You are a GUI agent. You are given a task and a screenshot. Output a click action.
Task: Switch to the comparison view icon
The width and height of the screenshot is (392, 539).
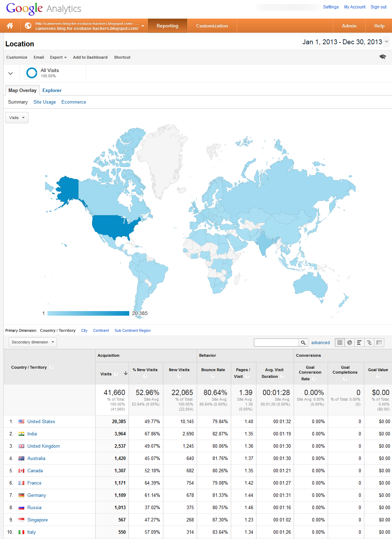click(x=369, y=342)
